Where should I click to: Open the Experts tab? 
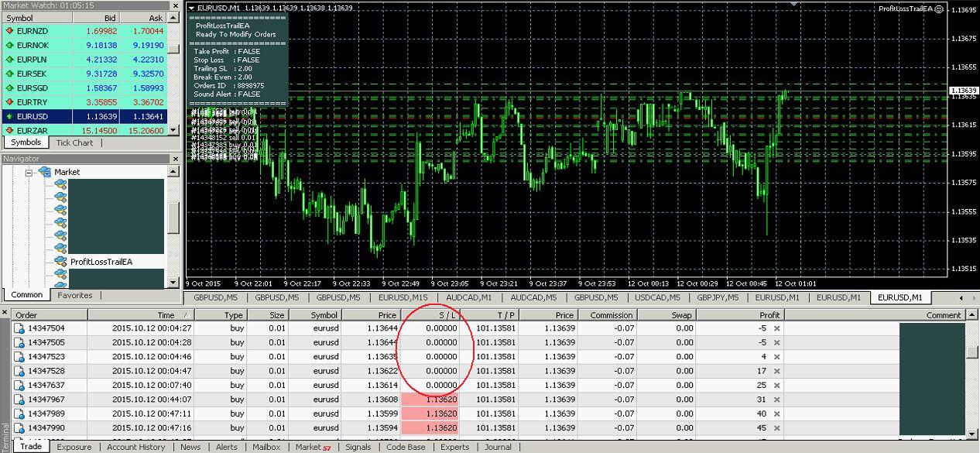[x=455, y=447]
